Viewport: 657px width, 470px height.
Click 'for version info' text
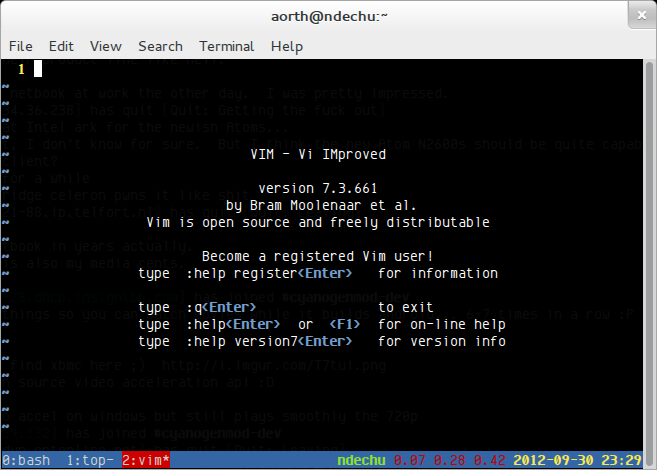pyautogui.click(x=442, y=341)
